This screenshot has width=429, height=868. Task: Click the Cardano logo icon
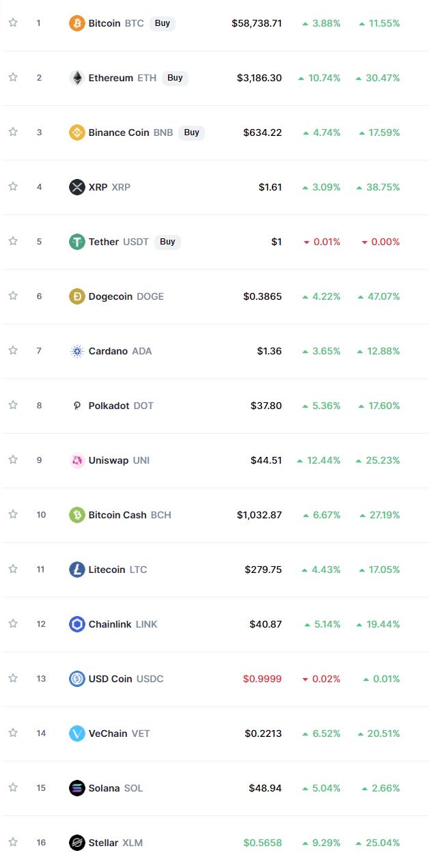77,351
